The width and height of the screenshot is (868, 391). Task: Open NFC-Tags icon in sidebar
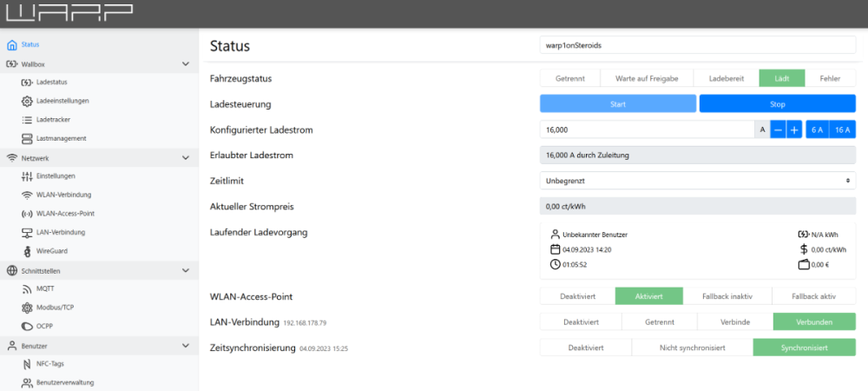click(x=26, y=364)
